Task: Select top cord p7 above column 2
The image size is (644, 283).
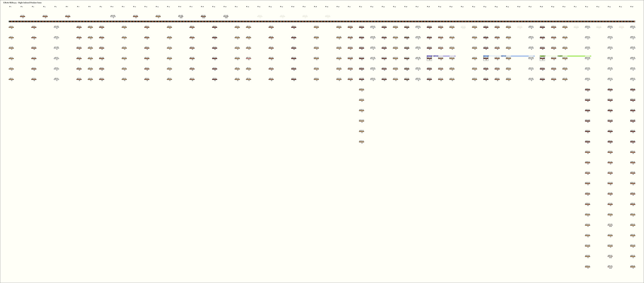Action: tap(23, 16)
